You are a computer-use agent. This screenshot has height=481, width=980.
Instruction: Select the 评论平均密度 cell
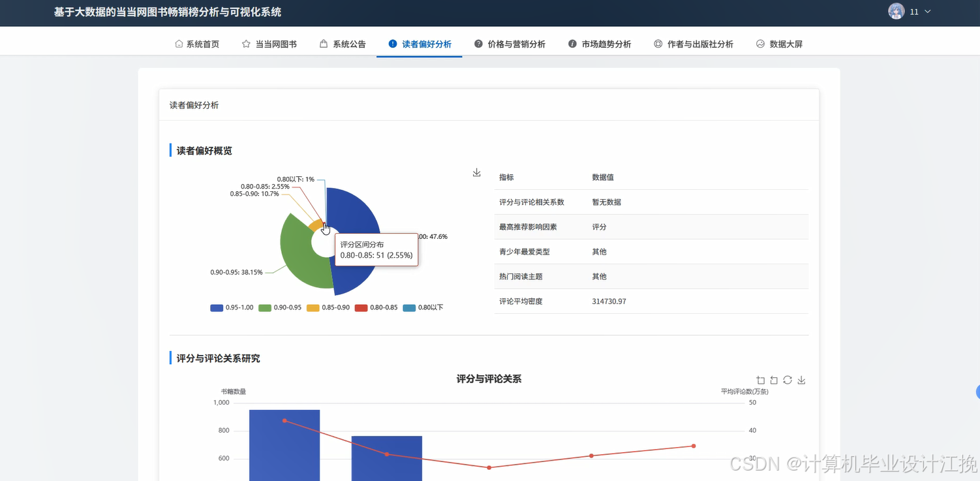[521, 302]
